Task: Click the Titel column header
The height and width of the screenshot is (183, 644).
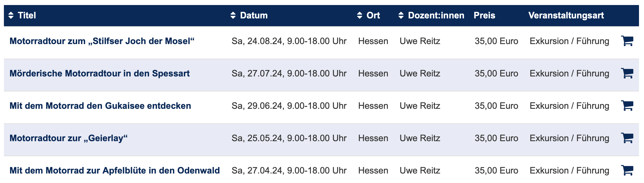Action: tap(27, 15)
